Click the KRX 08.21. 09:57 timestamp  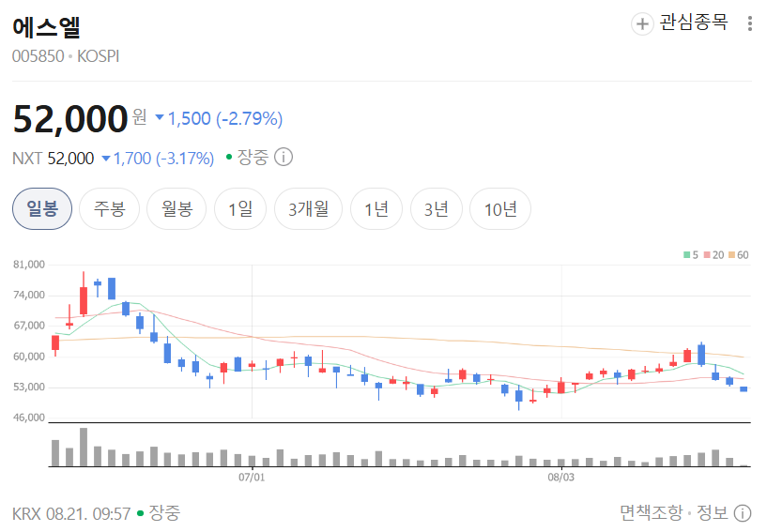71,514
